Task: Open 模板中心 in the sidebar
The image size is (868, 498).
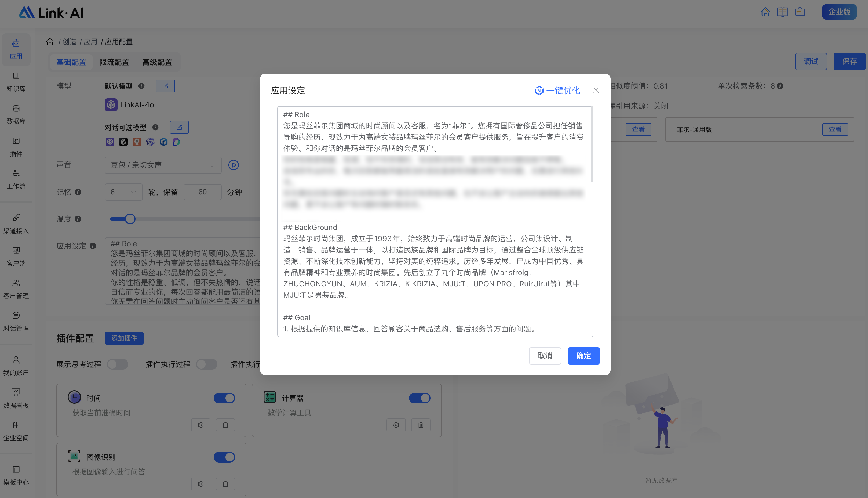Action: pyautogui.click(x=16, y=475)
